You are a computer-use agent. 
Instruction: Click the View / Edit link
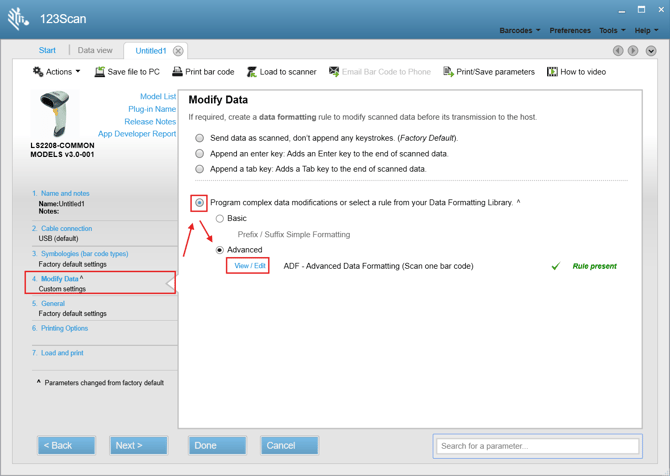(249, 266)
